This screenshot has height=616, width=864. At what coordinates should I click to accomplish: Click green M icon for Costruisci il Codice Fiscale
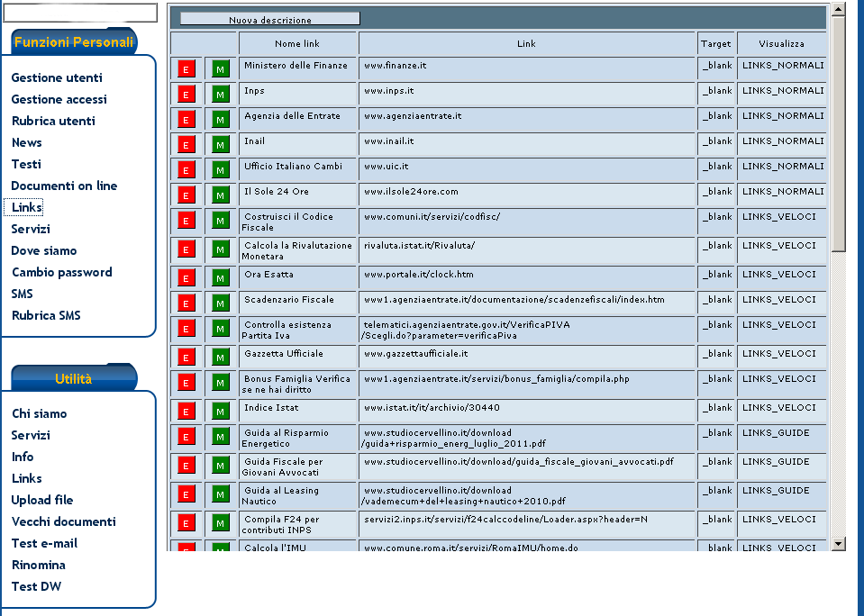(x=221, y=221)
